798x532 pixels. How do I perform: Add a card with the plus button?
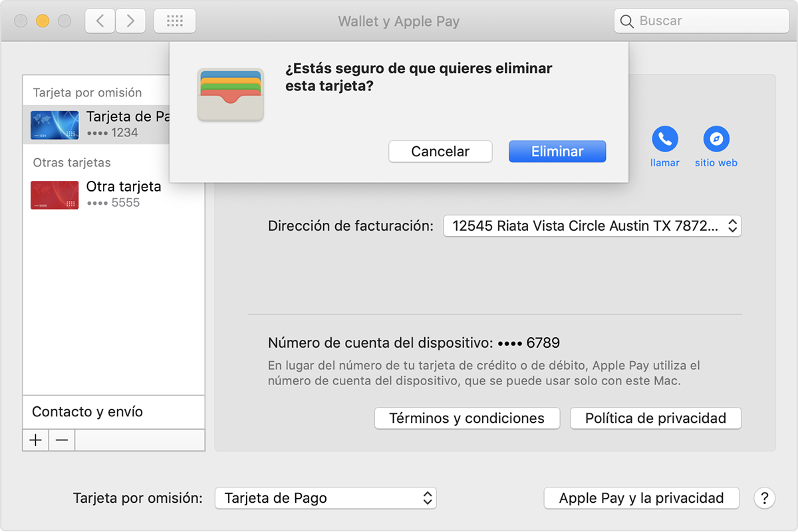(x=36, y=440)
